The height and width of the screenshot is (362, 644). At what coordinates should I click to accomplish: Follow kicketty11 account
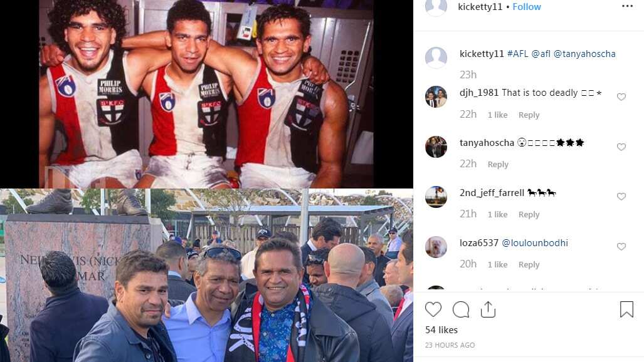[x=527, y=7]
